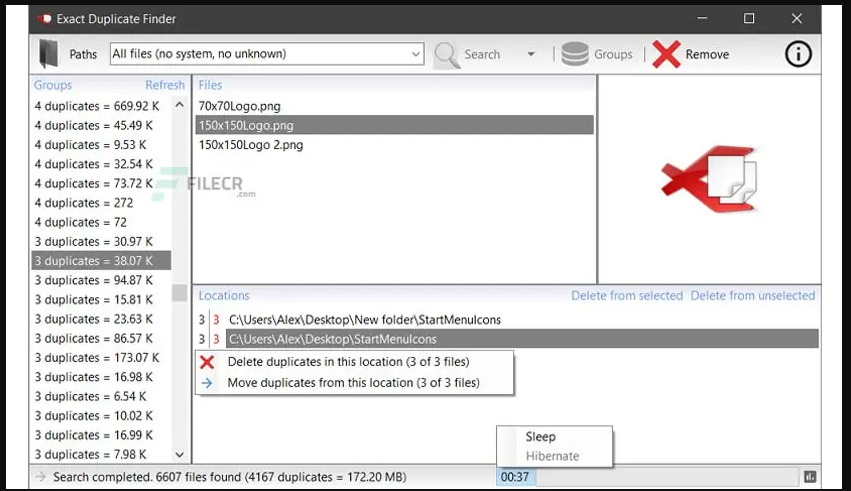851x491 pixels.
Task: Click the Refresh link
Action: 165,85
